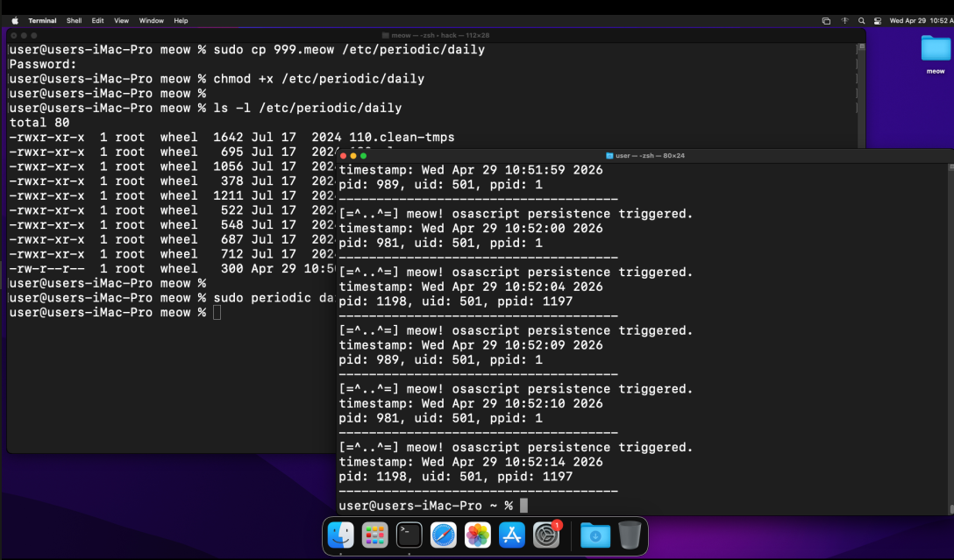Screen dimensions: 954x560
Task: Open Finder from the Dock
Action: 340,535
